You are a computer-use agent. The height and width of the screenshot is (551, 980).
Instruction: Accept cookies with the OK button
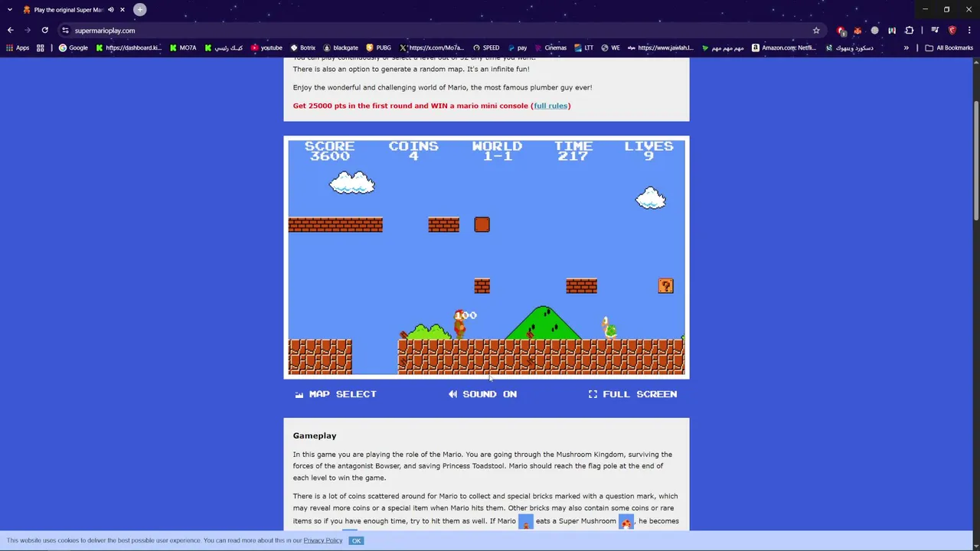click(356, 540)
